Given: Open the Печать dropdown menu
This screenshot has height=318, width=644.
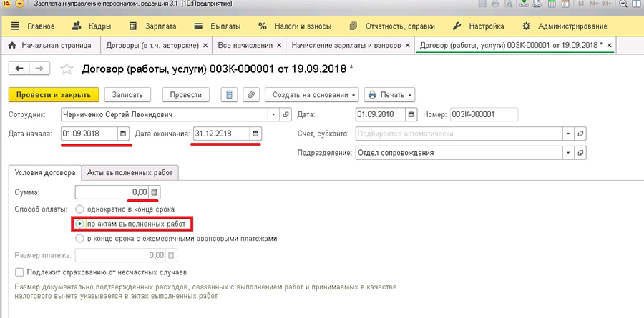Looking at the screenshot, I should point(389,95).
